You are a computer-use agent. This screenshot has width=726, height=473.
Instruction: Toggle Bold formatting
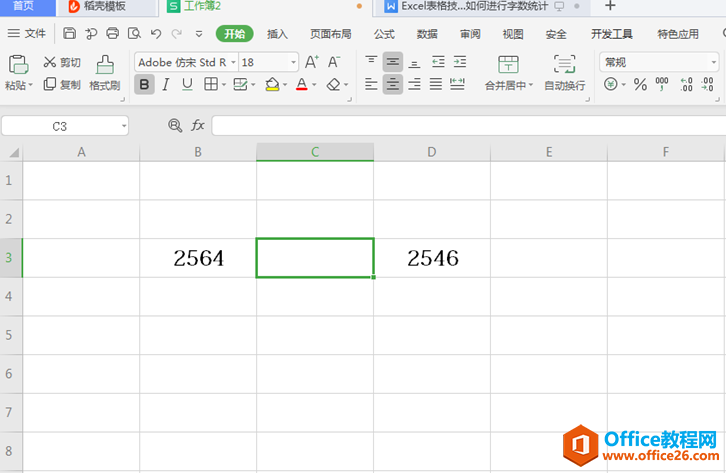tap(144, 85)
